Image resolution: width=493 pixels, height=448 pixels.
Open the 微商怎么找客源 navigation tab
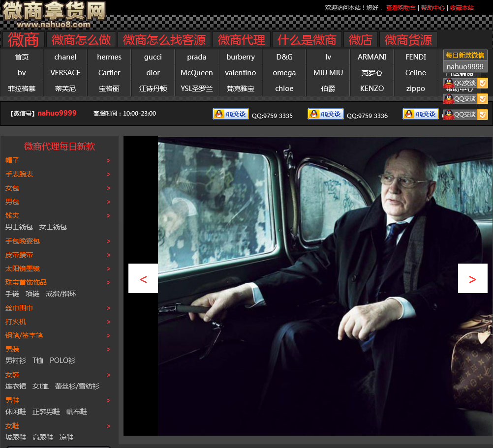pyautogui.click(x=164, y=39)
